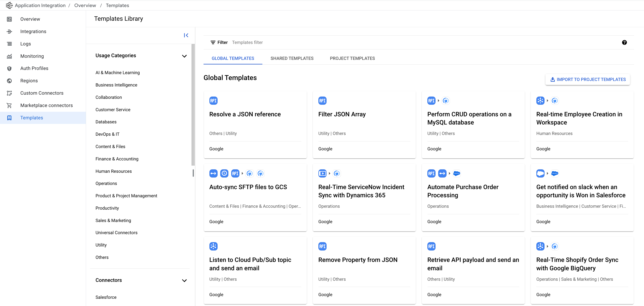Click the API trigger icon on Filter JSON Array

pos(322,100)
